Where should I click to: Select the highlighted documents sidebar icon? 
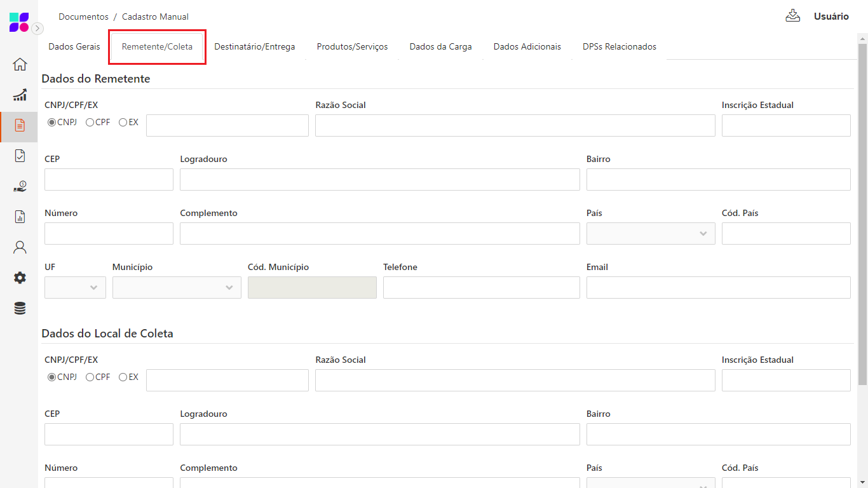tap(20, 126)
